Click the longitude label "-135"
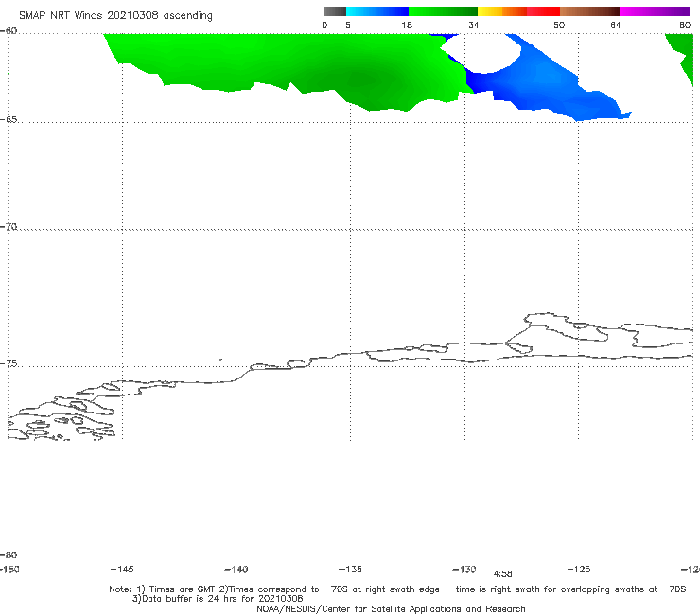Image resolution: width=700 pixels, height=615 pixels. tap(350, 569)
